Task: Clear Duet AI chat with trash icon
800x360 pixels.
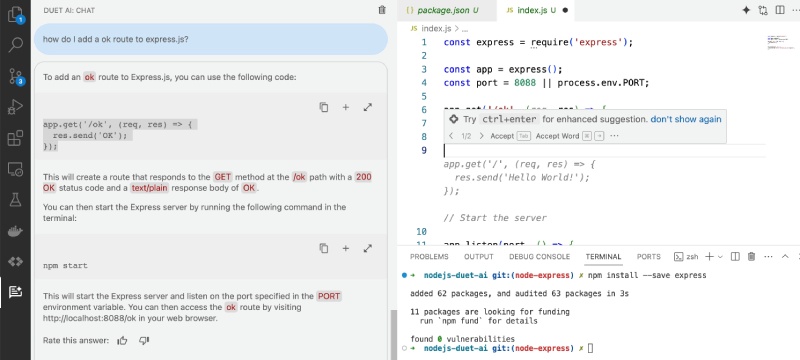Action: click(382, 10)
